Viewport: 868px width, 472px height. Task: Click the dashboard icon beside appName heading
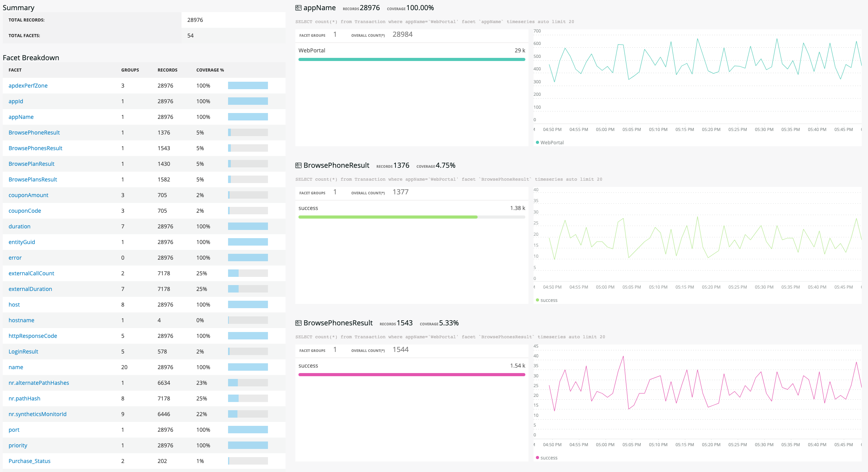coord(298,8)
